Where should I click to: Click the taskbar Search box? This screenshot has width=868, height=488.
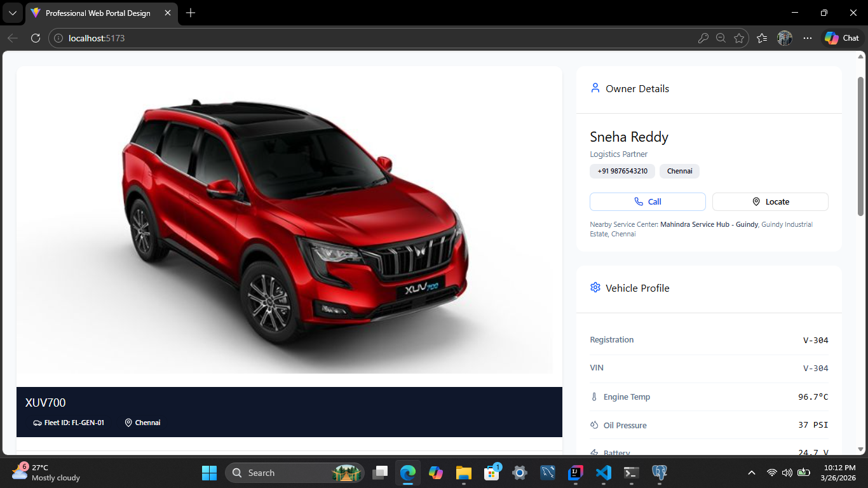[x=294, y=473]
